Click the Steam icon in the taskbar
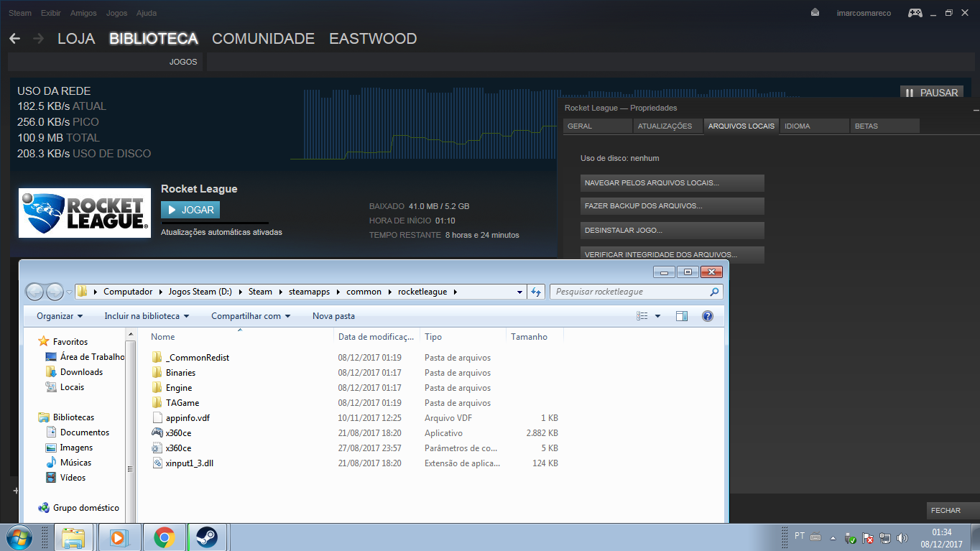 click(208, 537)
